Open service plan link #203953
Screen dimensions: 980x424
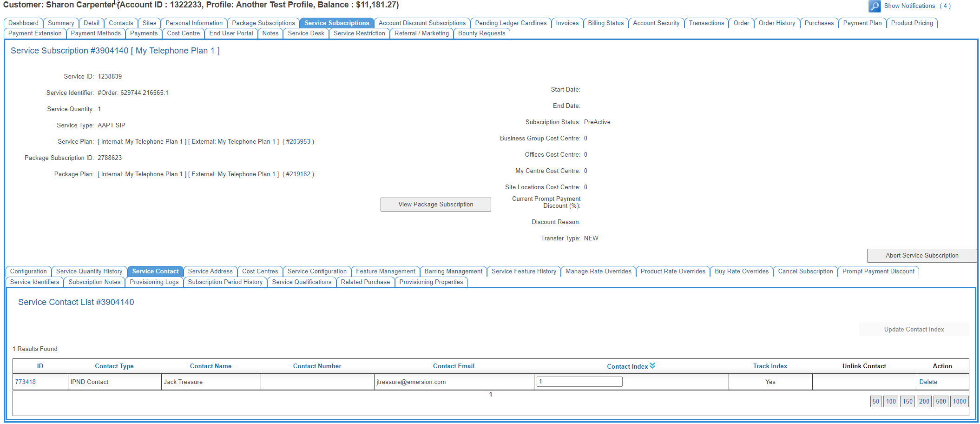point(298,141)
